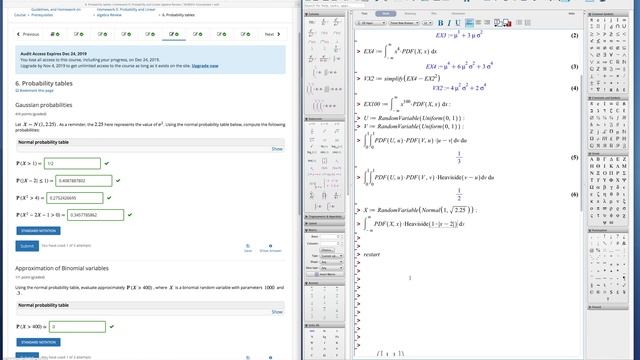Insert capital Theta from the Greek palette
This screenshot has height=360, width=640.
[x=598, y=166]
